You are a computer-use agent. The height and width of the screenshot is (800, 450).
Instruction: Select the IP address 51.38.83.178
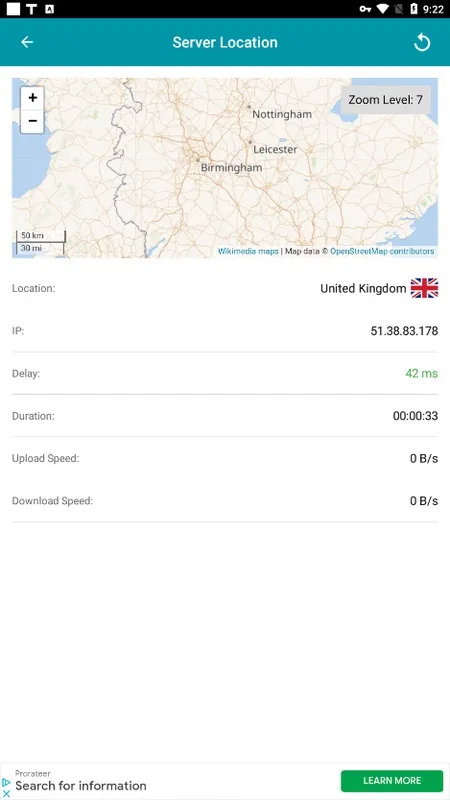404,331
